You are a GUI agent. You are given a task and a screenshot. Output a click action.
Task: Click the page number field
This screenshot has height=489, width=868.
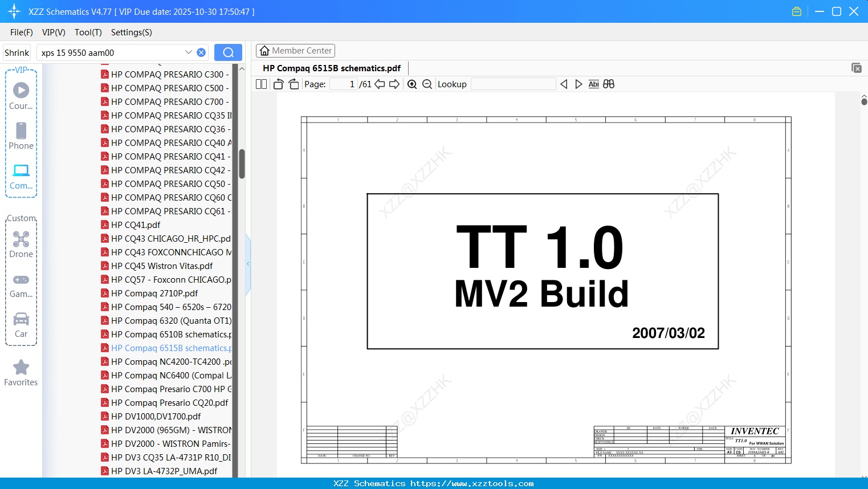click(x=344, y=84)
